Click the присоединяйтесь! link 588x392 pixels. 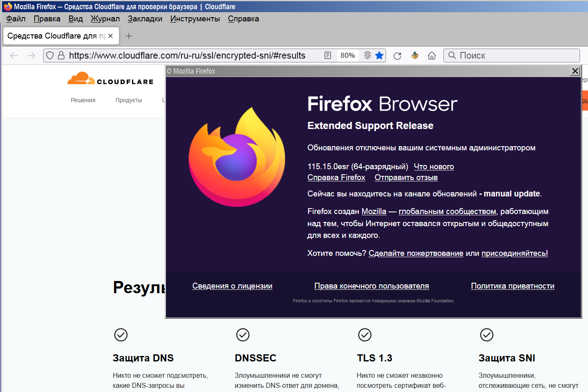coord(515,253)
